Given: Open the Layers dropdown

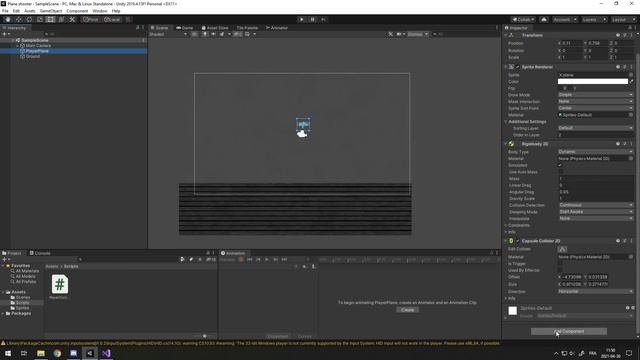Looking at the screenshot, I should [593, 20].
